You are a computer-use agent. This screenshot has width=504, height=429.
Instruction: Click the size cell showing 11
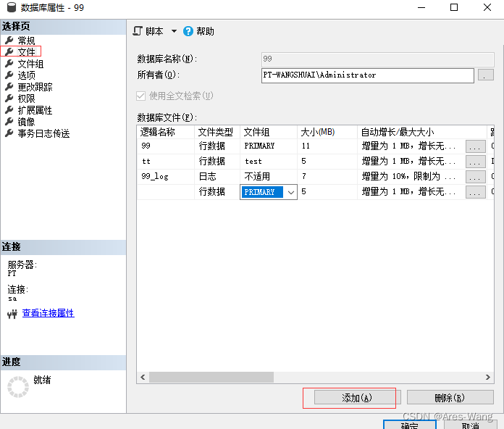tap(327, 146)
